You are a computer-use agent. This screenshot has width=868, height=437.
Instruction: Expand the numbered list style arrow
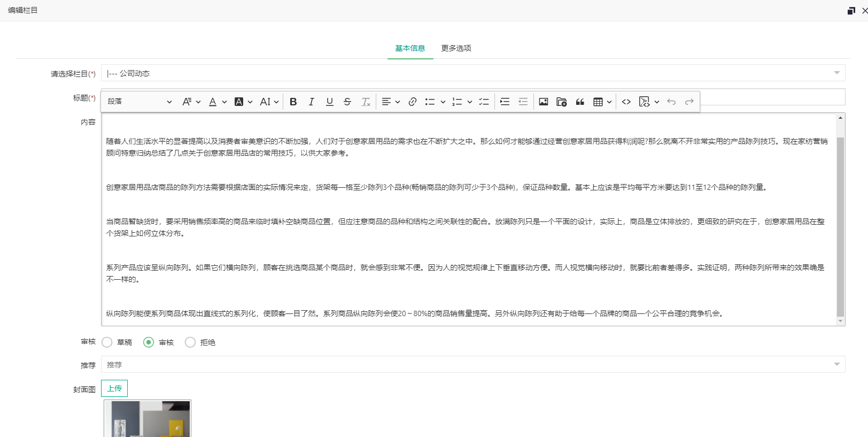(x=470, y=102)
